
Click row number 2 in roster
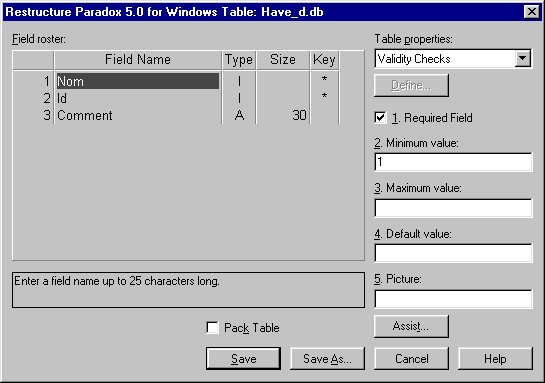point(33,98)
